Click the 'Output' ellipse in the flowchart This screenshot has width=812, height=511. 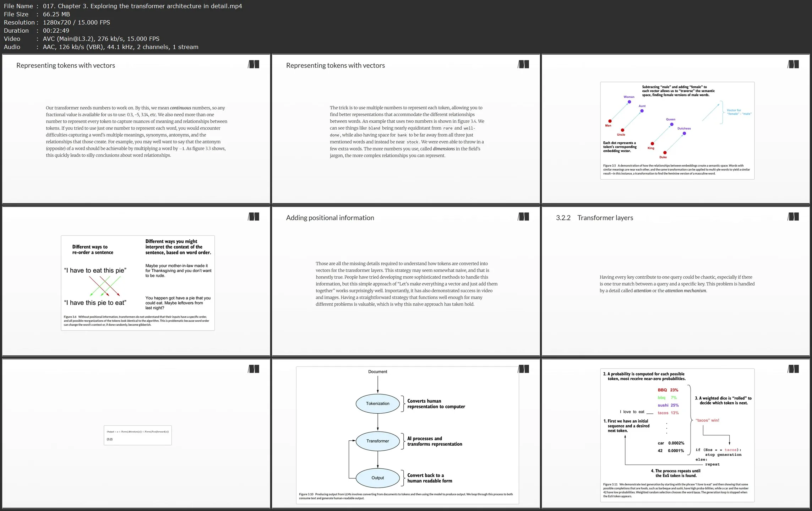[x=378, y=478]
